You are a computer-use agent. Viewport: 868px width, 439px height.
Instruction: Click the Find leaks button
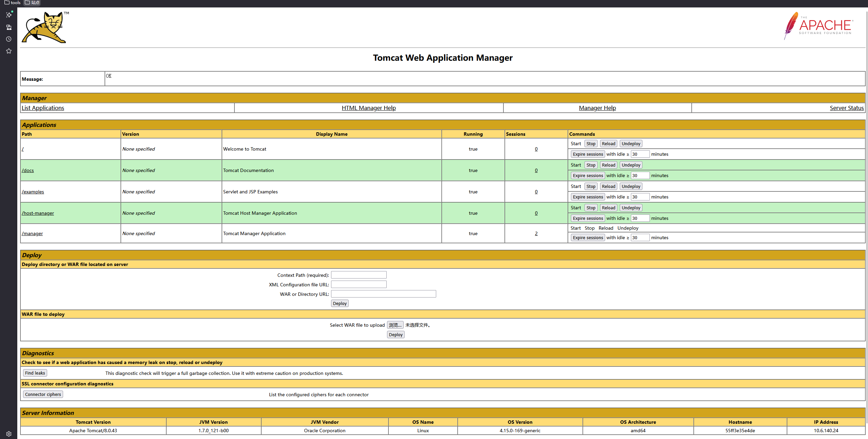click(35, 373)
